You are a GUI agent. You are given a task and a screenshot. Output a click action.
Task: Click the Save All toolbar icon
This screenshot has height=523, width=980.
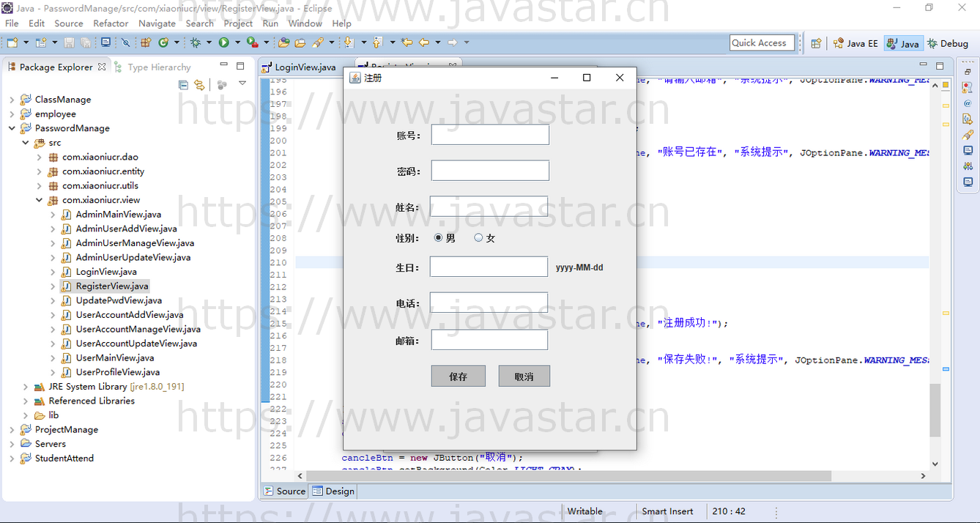[x=86, y=42]
